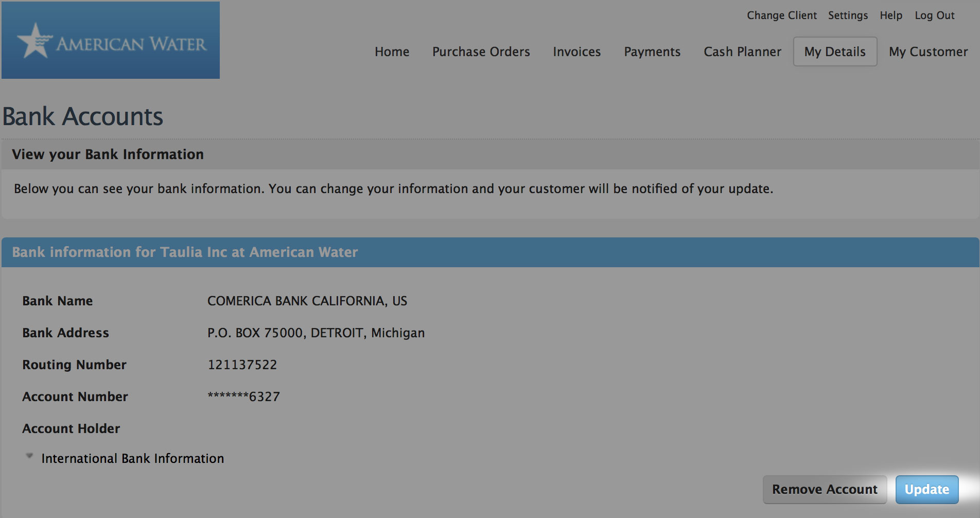Log Out of the portal
The height and width of the screenshot is (518, 980).
[934, 15]
